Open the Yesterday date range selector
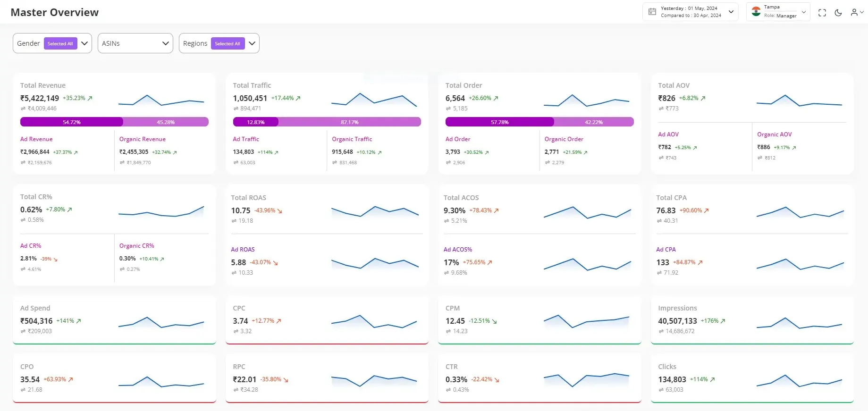This screenshot has height=411, width=868. click(x=691, y=12)
